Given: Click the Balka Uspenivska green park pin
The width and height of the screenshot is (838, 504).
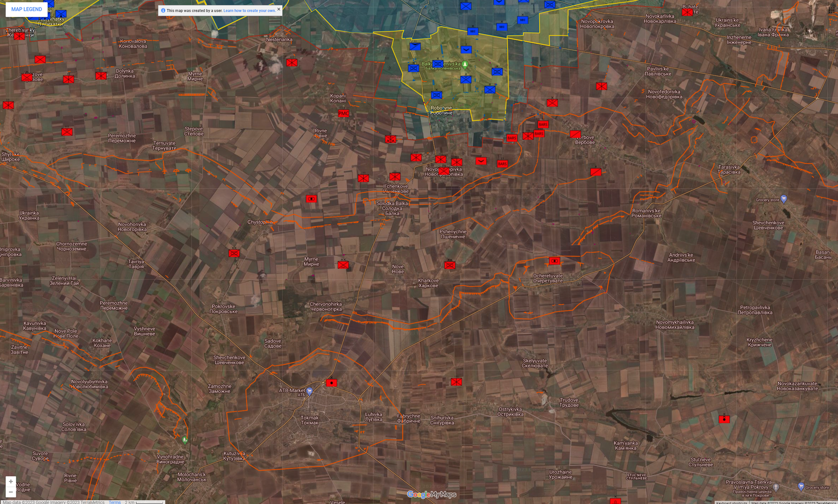Looking at the screenshot, I should click(x=465, y=65).
